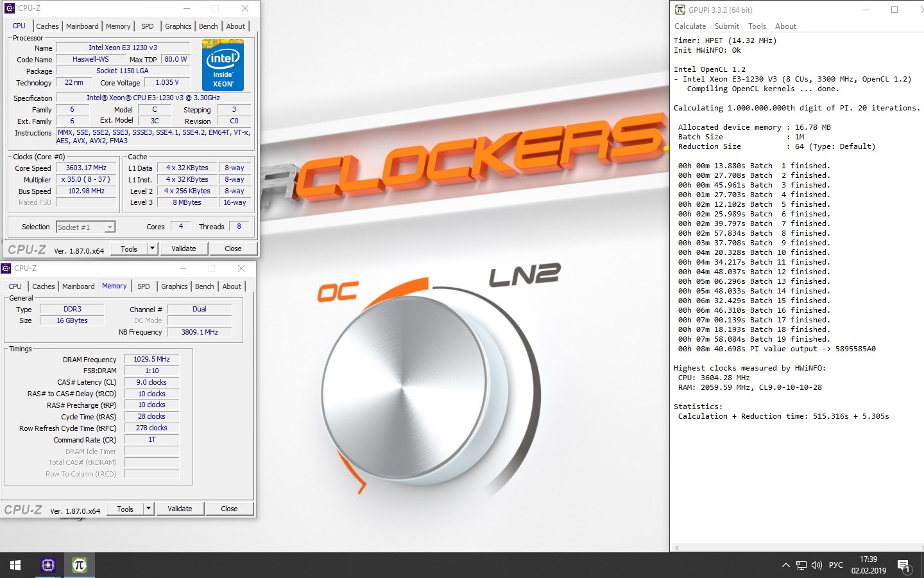Open GPUPI Submit menu
924x578 pixels.
[727, 26]
